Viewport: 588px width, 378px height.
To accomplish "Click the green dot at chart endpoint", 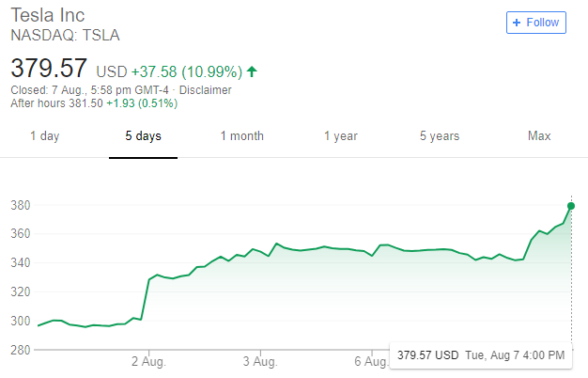I will 571,206.
